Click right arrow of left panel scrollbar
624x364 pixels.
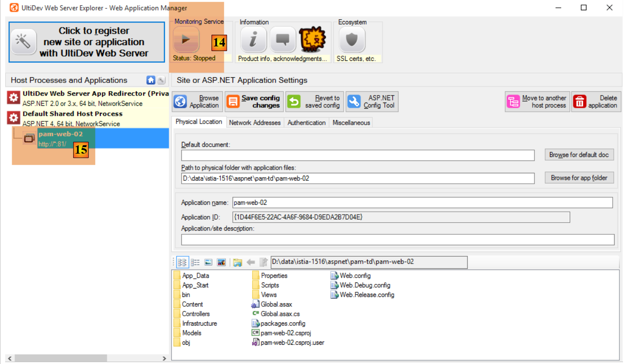pyautogui.click(x=164, y=358)
